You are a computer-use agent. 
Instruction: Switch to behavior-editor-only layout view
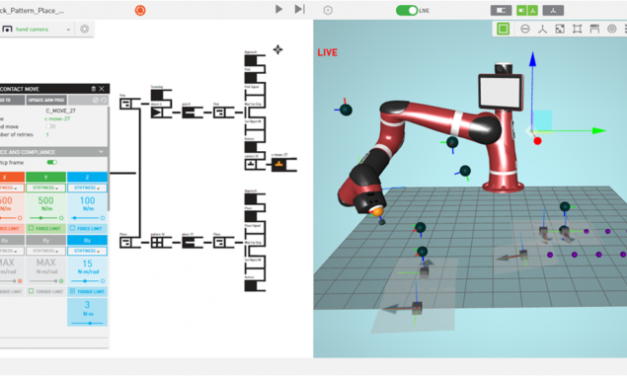coord(501,10)
